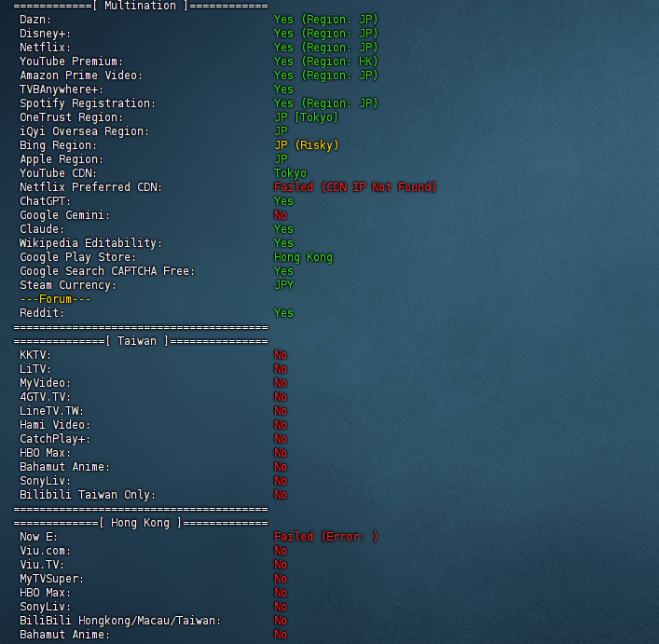
Task: Select 'SonyLiv:' in Hong Kong section
Action: 45,607
